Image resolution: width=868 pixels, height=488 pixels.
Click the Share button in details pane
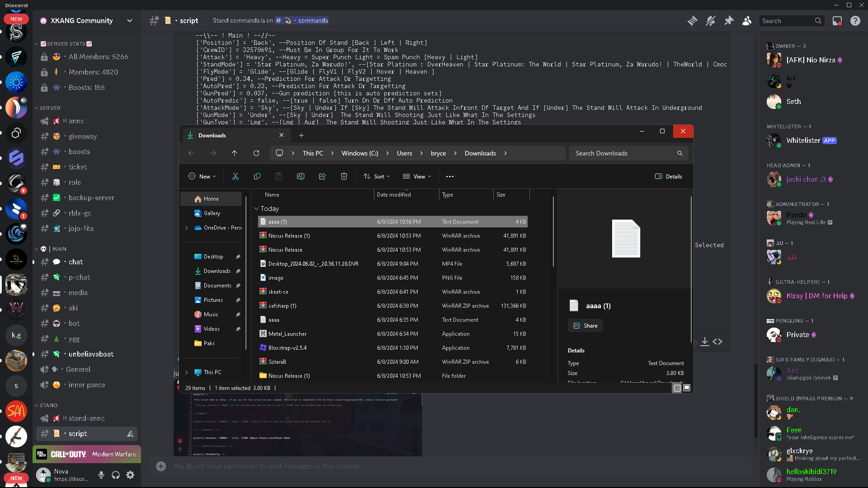coord(585,326)
